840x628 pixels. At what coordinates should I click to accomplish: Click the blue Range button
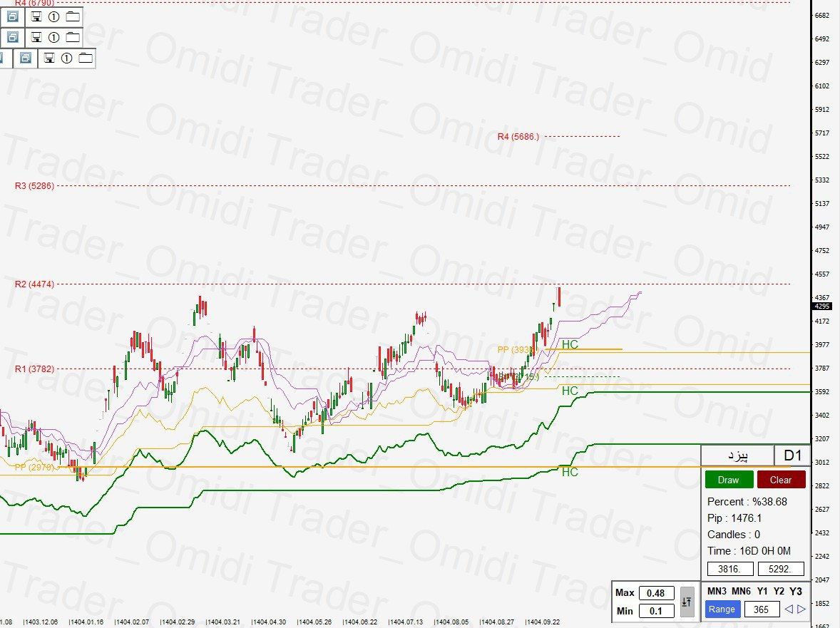click(x=722, y=609)
